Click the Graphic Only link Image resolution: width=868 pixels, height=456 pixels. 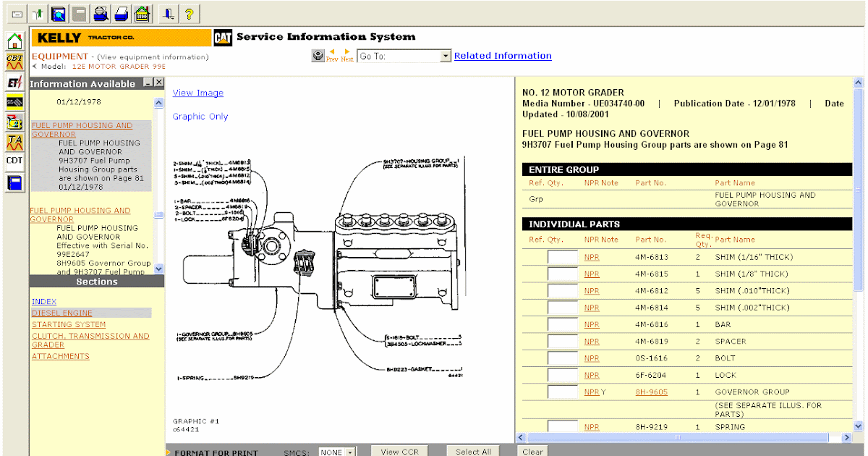pos(200,117)
